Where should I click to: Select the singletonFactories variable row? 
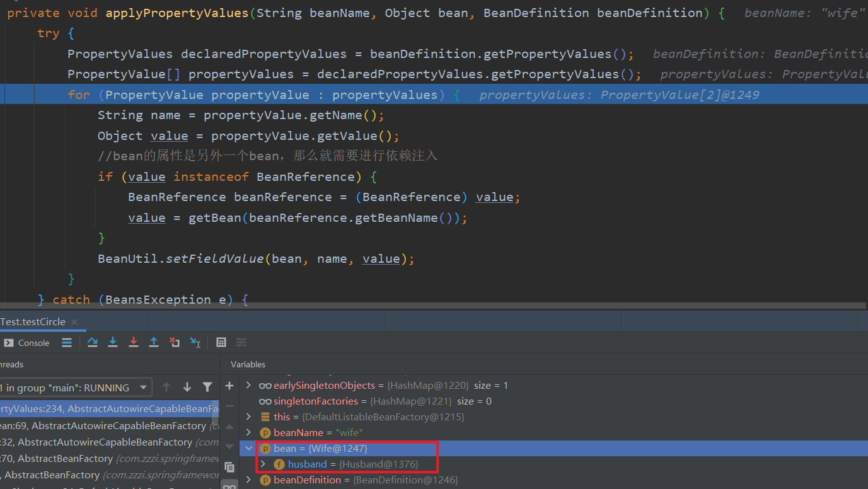(315, 401)
